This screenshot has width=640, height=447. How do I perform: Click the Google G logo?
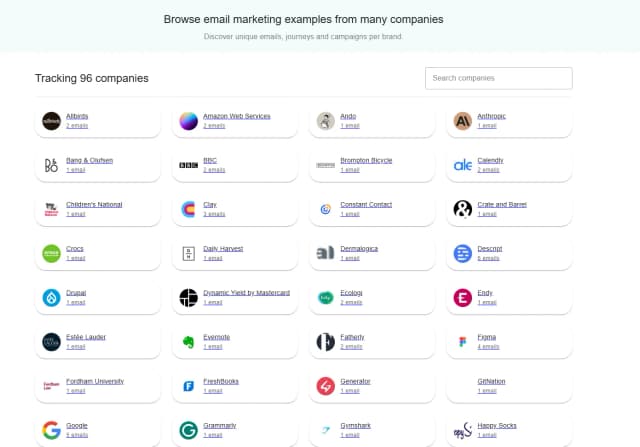(x=51, y=430)
